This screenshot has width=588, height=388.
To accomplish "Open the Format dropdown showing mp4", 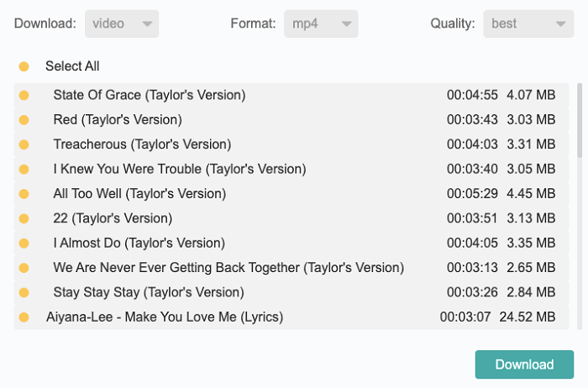I will coord(321,24).
